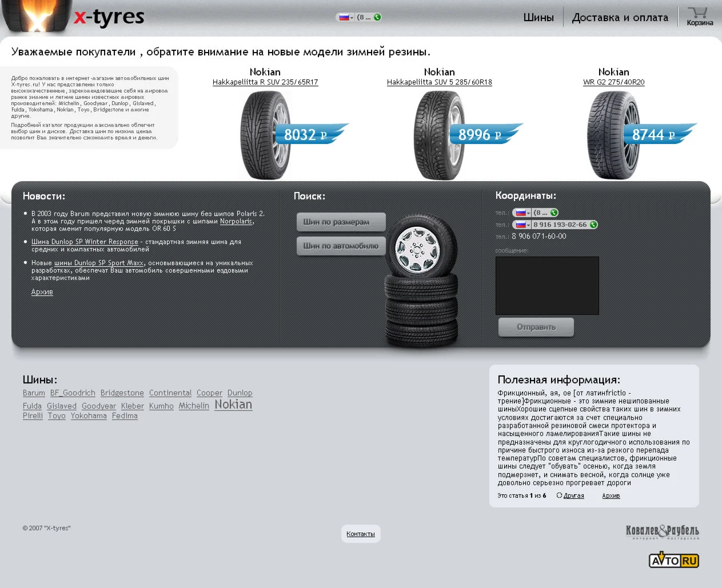722x588 pixels.
Task: Open Шина Dunlop SP Winter Response link
Action: [x=85, y=242]
